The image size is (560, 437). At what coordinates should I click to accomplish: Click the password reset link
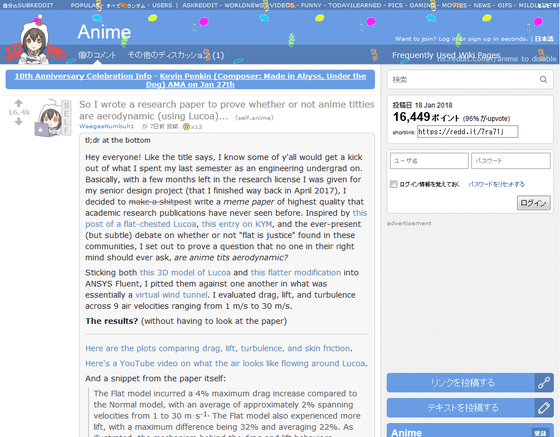(496, 184)
